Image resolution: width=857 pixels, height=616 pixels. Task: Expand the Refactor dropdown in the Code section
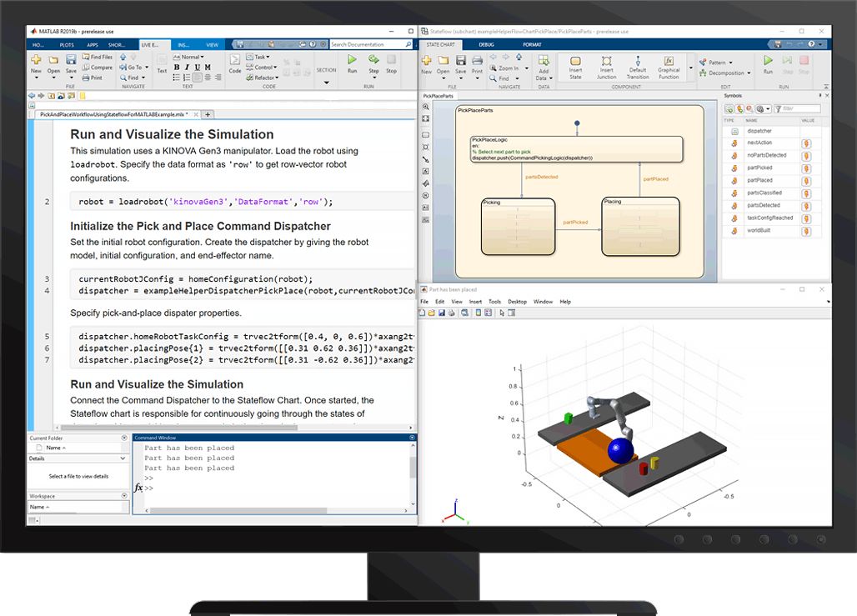pyautogui.click(x=263, y=78)
